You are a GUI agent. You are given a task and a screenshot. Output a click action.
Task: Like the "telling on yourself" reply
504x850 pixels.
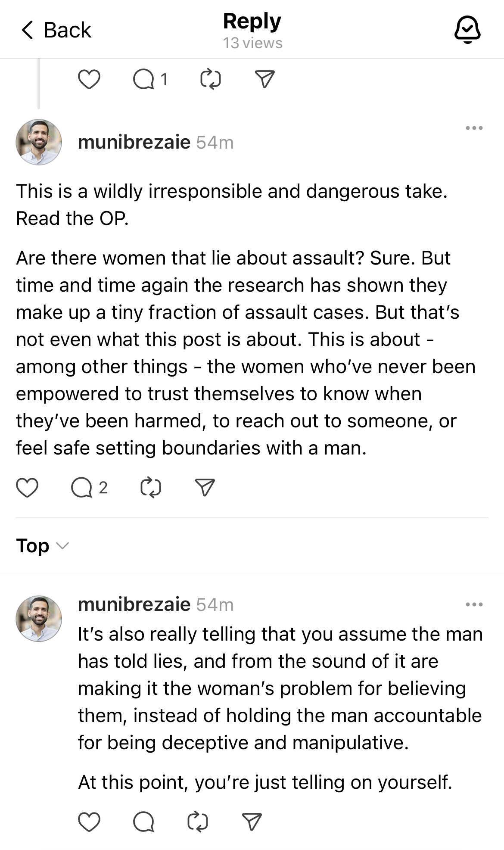click(x=89, y=822)
